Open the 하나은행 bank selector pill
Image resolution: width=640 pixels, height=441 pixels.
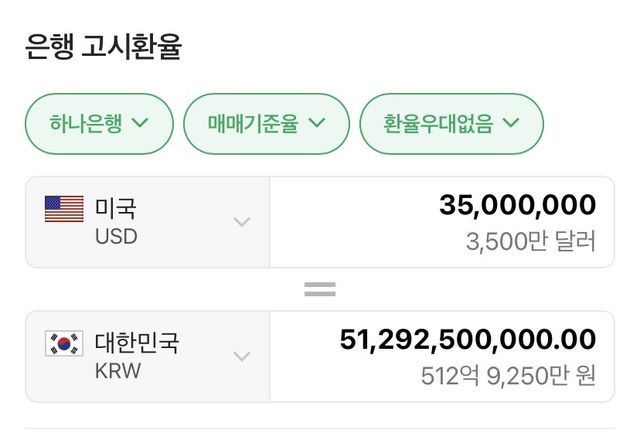point(98,124)
